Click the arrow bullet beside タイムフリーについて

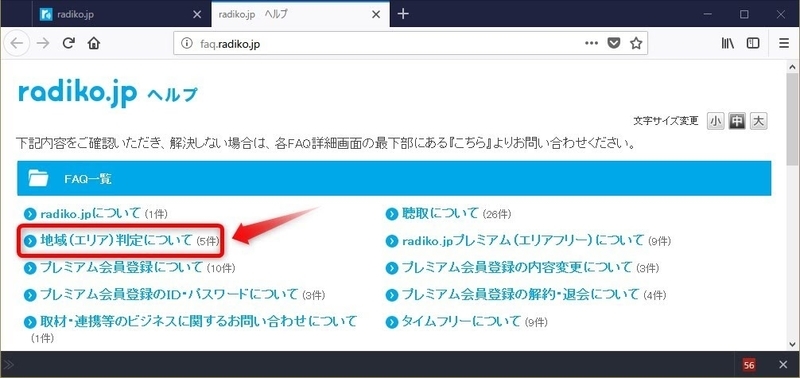coord(392,322)
